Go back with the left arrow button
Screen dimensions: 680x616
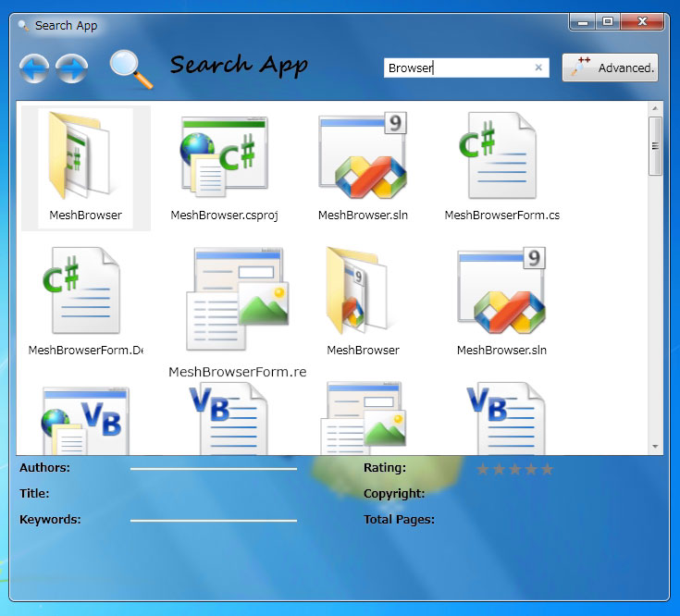[x=34, y=68]
